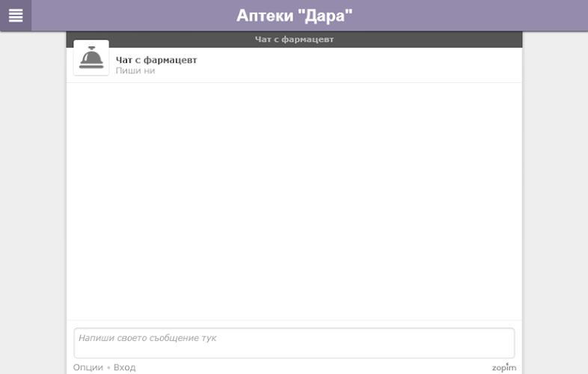The height and width of the screenshot is (374, 588).
Task: Click the Пиши ни subtitle
Action: 135,70
